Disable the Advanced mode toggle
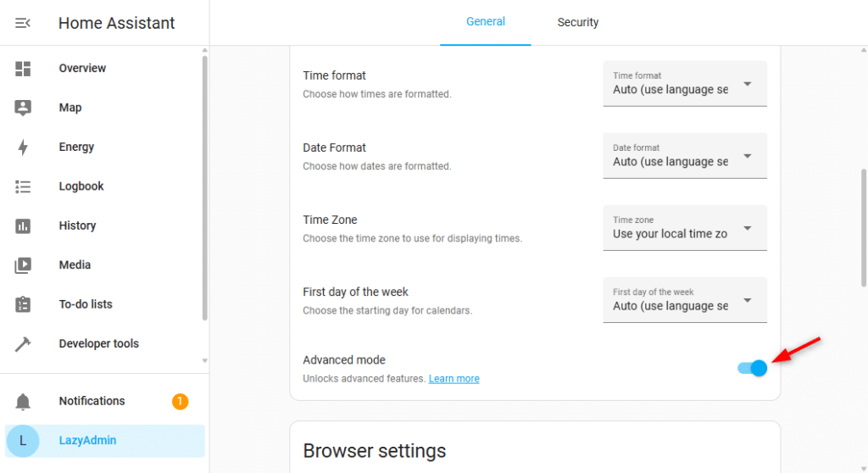This screenshot has width=868, height=473. [x=753, y=368]
